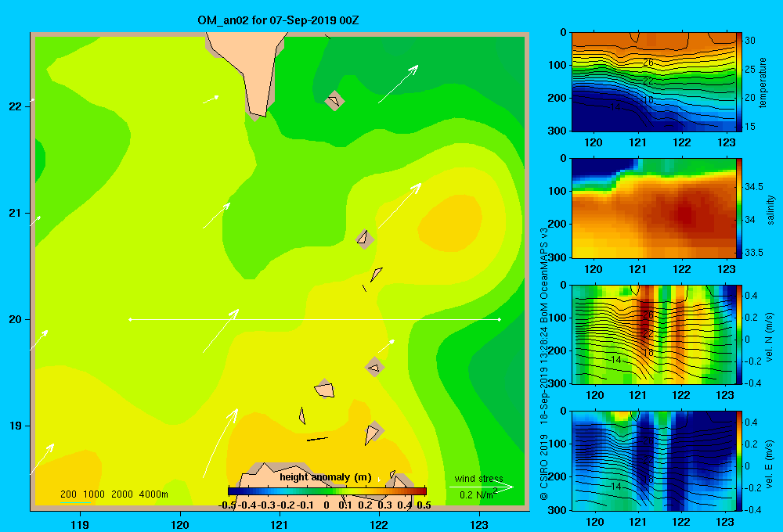This screenshot has width=783, height=532.
Task: Click the 'salinity' vertical axis label
Action: (x=770, y=210)
